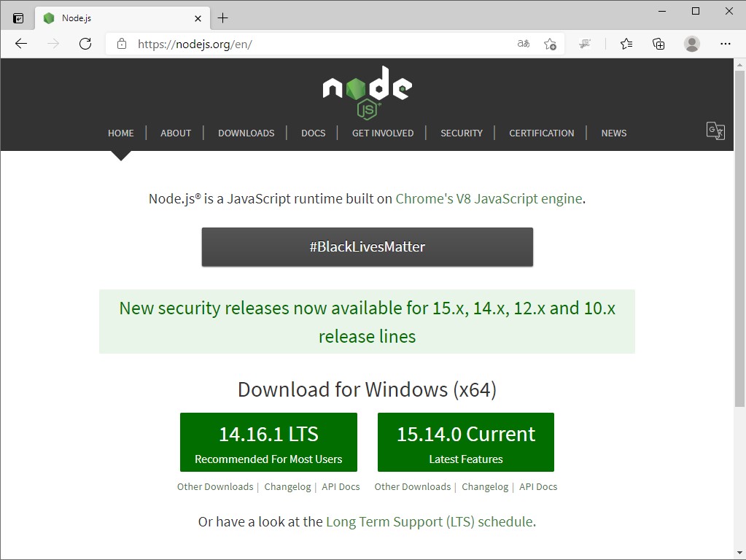Add this page to favorites

tap(551, 44)
